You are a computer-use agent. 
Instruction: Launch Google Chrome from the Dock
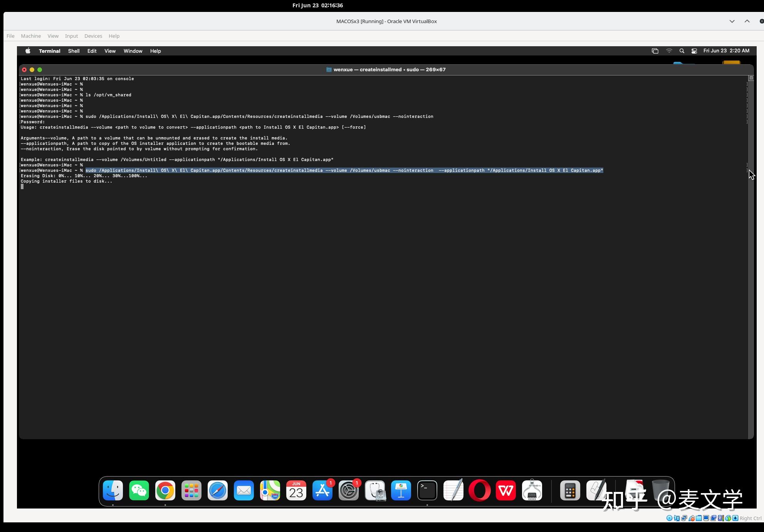pos(165,490)
